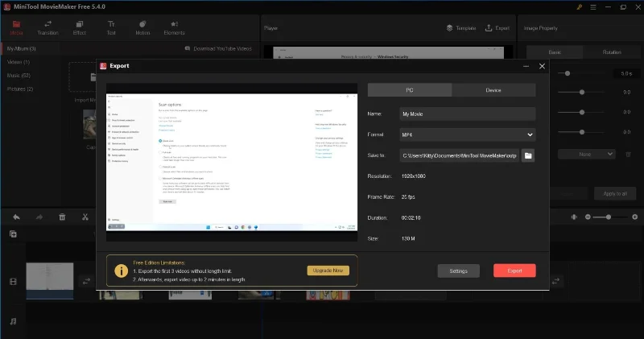Screen dimensions: 644x339
Task: Select My Album (3) in media sidebar
Action: pos(22,48)
